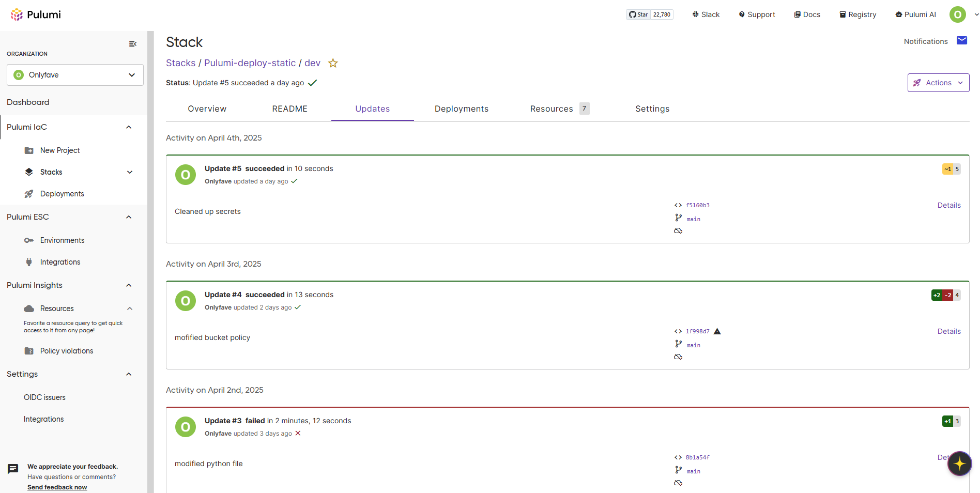The width and height of the screenshot is (980, 493).
Task: Open commit f5160b3
Action: click(697, 205)
